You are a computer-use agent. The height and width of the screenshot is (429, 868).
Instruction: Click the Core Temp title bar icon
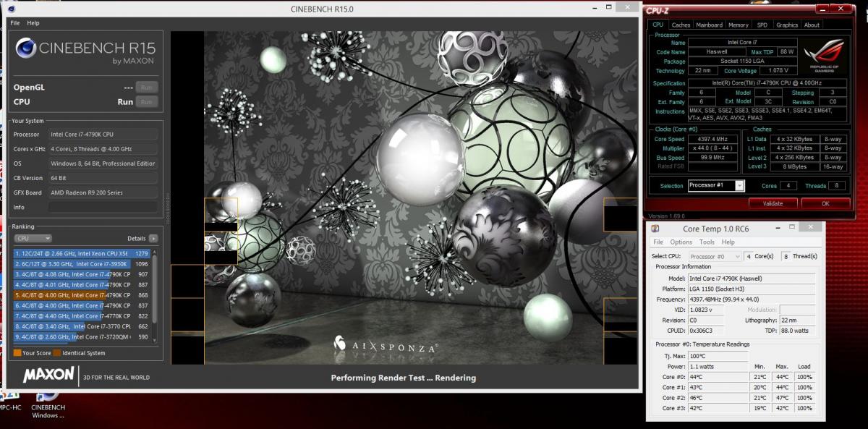[656, 229]
